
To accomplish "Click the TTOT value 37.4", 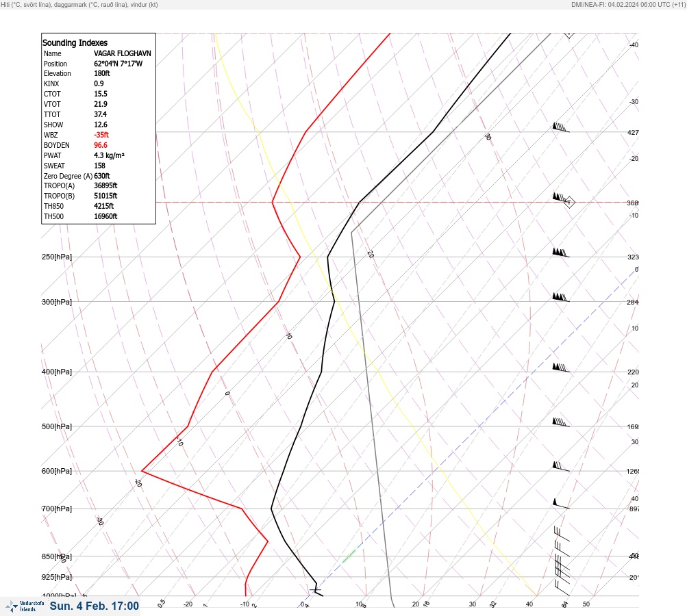I will [x=100, y=114].
